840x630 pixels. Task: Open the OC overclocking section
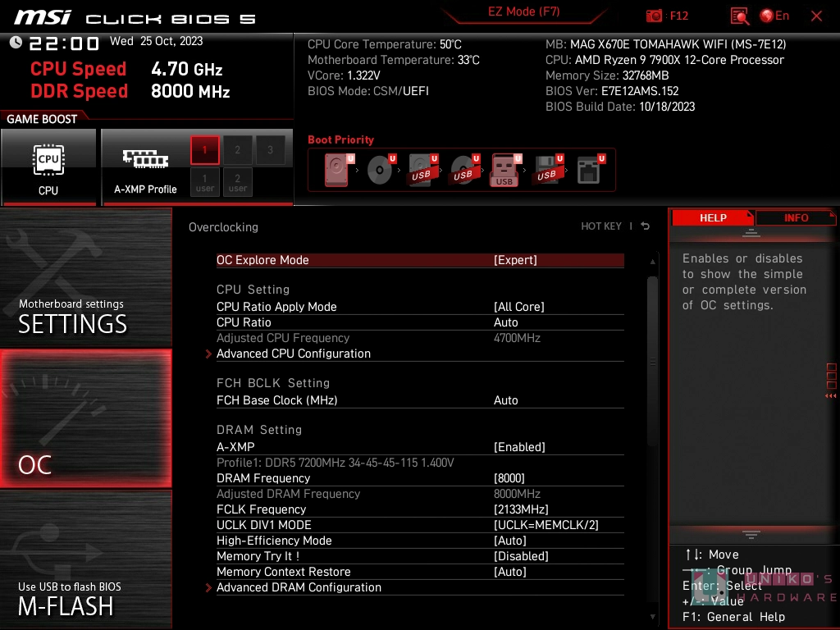click(x=85, y=419)
